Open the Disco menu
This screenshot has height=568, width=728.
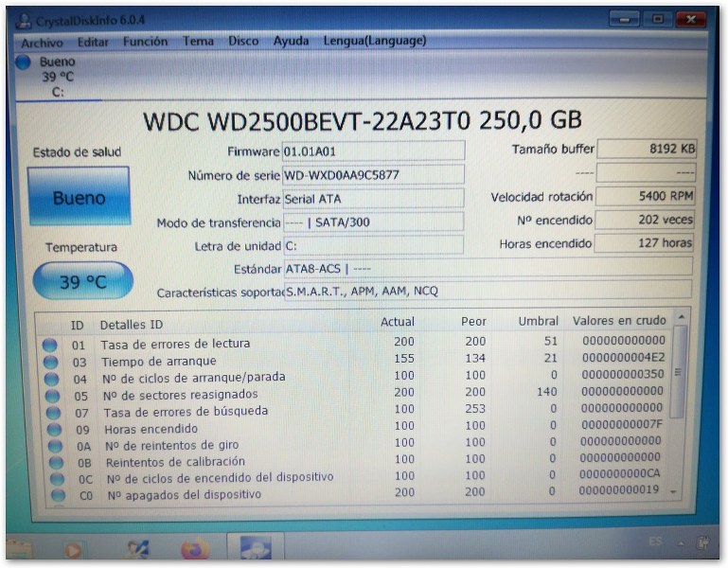pos(243,41)
